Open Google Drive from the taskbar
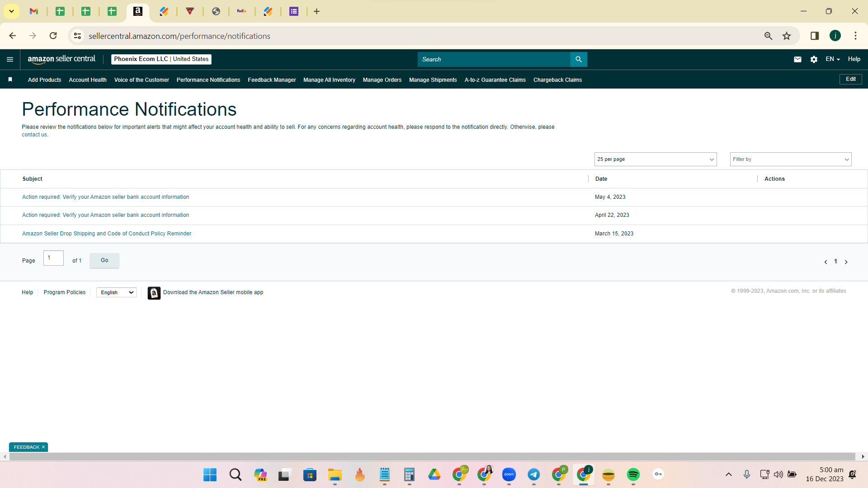Viewport: 868px width, 488px height. click(434, 474)
